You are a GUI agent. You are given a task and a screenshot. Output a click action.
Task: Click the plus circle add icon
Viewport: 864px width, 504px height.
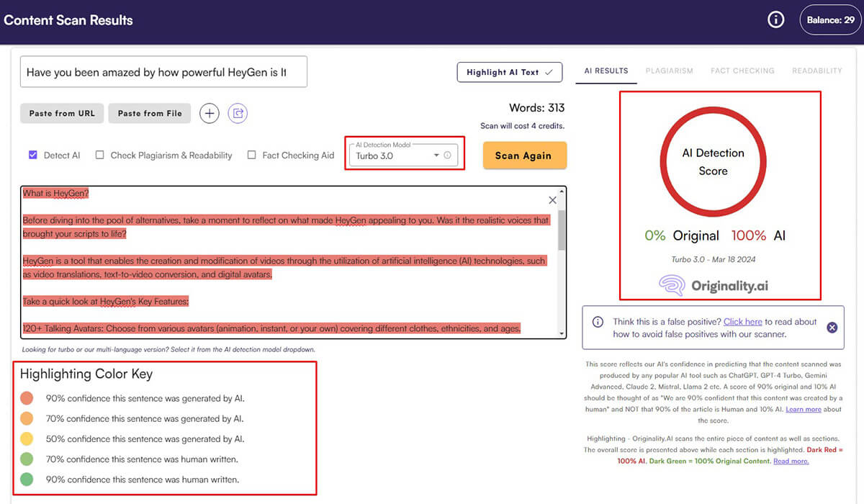[x=210, y=113]
